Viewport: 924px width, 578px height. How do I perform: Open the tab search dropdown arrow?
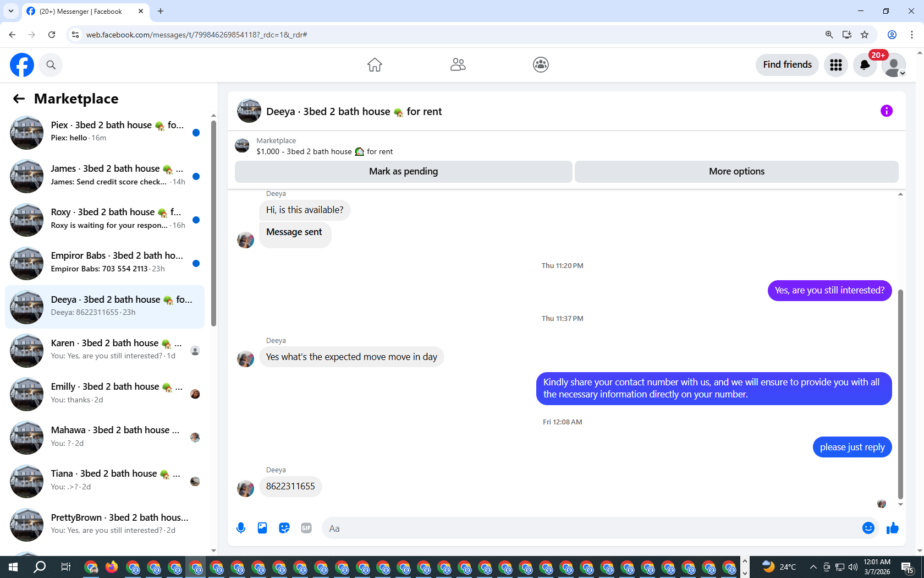11,11
